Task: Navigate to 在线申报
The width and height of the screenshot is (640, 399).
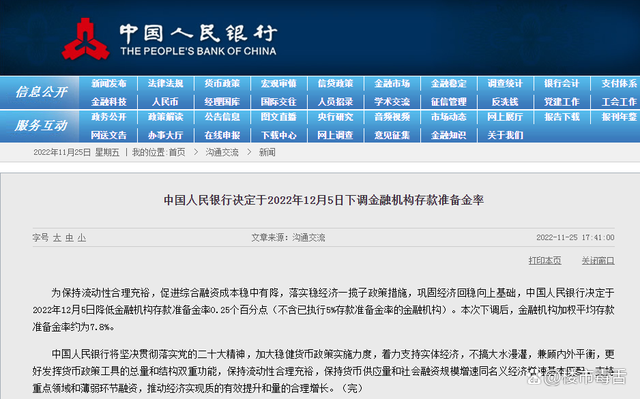Action: click(222, 135)
